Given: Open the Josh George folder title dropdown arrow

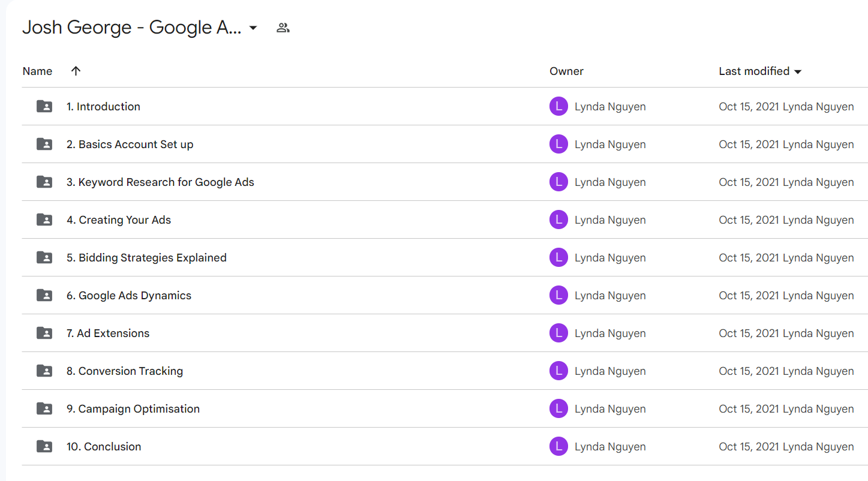Looking at the screenshot, I should point(253,28).
